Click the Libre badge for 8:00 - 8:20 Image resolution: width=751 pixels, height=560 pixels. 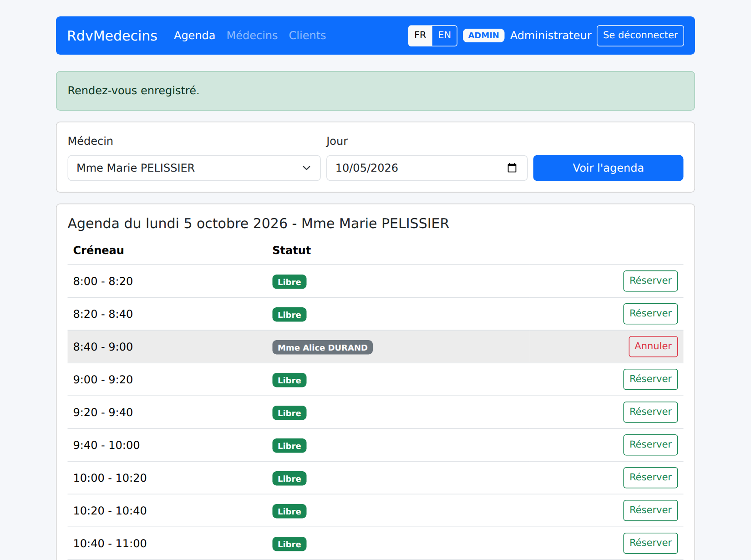(289, 282)
